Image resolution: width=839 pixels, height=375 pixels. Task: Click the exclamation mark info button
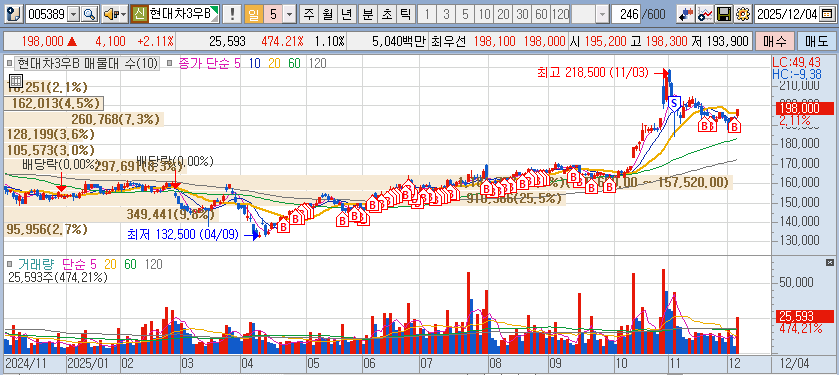[232, 14]
